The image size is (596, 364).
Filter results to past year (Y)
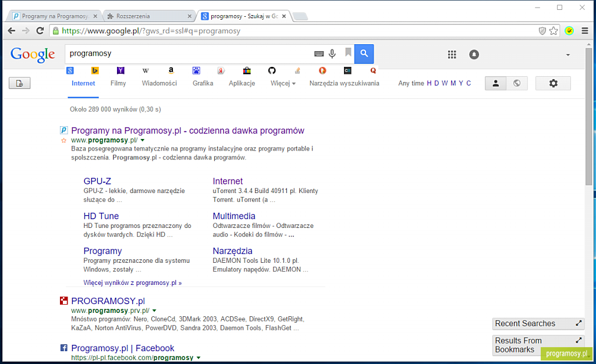[x=461, y=83]
